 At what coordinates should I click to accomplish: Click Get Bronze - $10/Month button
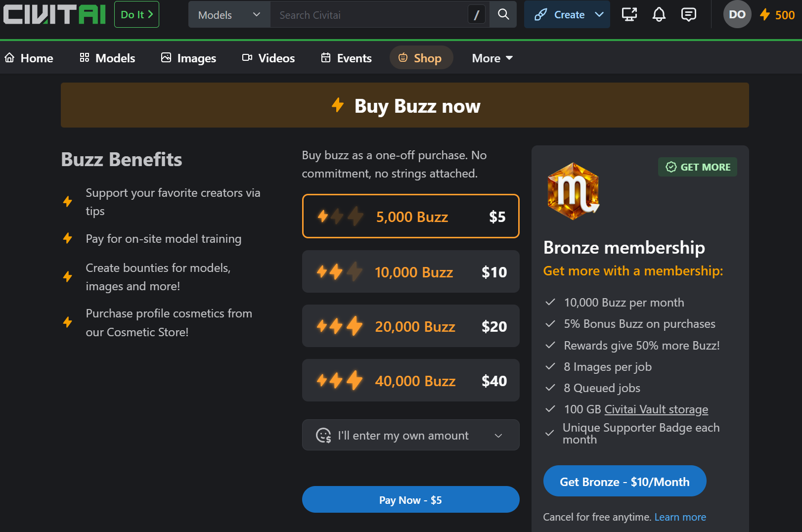point(624,481)
